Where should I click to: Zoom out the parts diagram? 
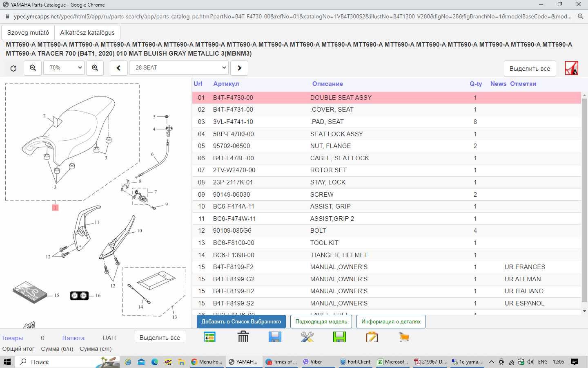(33, 68)
